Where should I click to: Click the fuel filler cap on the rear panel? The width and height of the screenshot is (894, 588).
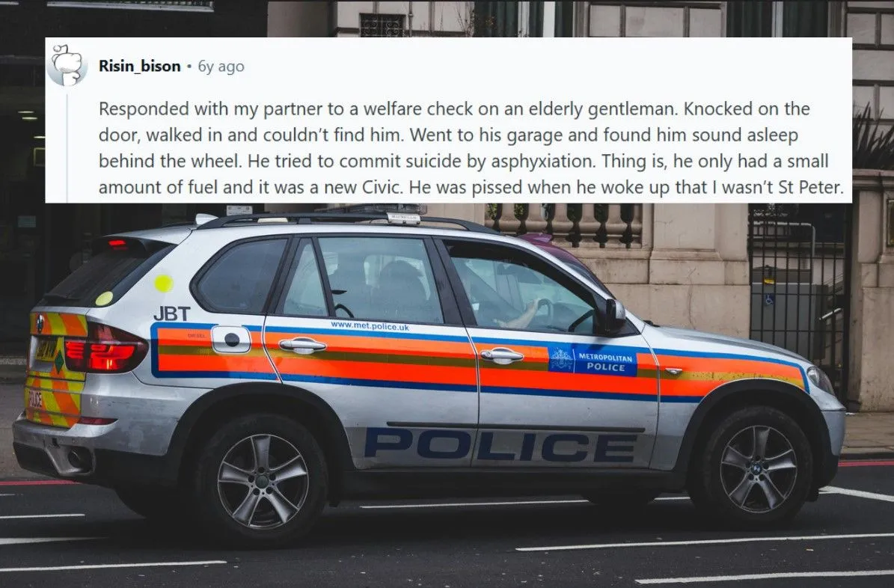(x=231, y=340)
